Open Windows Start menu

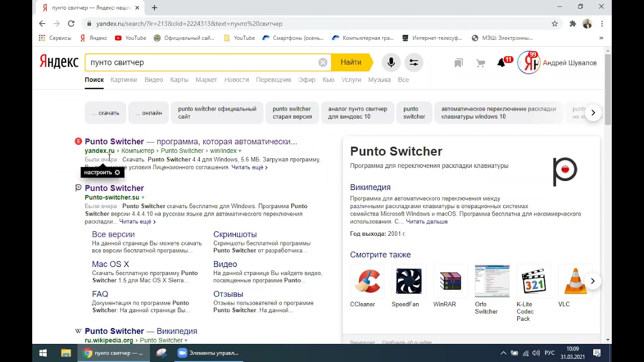[43, 353]
